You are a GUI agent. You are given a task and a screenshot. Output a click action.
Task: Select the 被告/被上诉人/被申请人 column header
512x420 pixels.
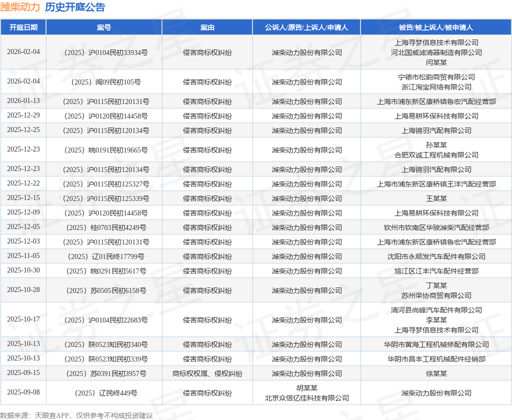click(x=436, y=27)
